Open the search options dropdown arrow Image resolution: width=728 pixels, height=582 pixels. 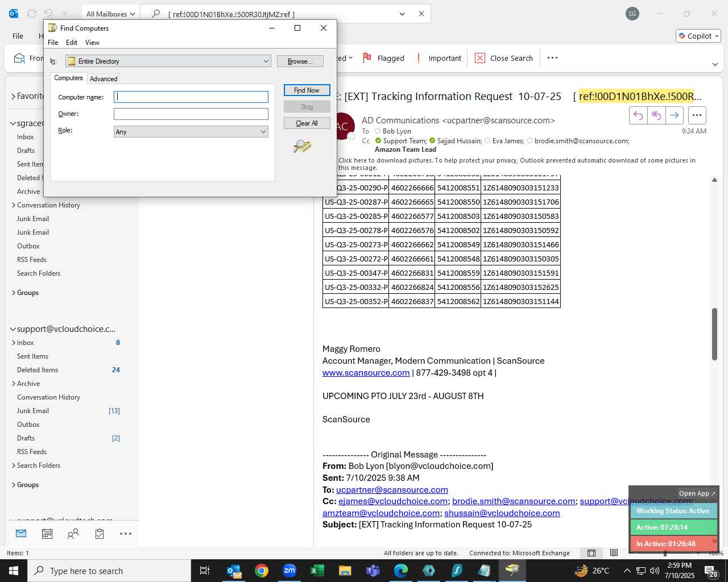click(402, 14)
